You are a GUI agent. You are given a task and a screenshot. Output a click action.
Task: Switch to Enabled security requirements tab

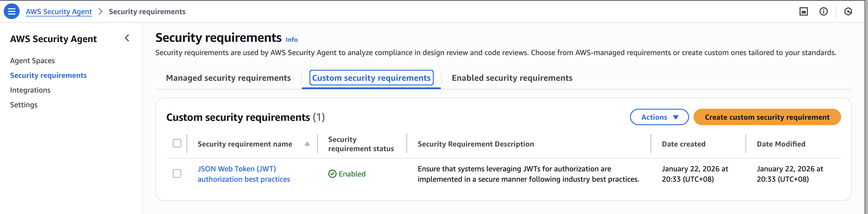[511, 78]
